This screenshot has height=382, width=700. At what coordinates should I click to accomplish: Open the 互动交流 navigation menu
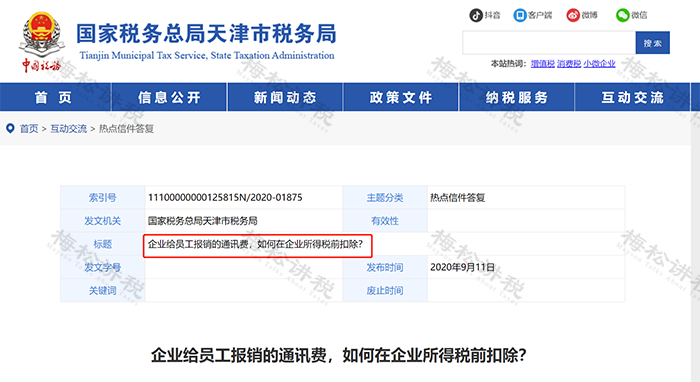pos(632,97)
